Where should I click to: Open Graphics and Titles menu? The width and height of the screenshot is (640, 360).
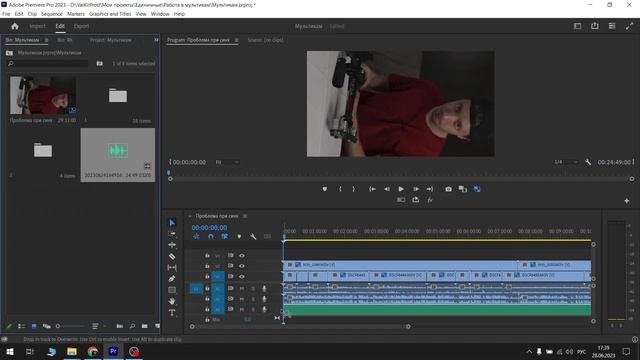tap(110, 14)
